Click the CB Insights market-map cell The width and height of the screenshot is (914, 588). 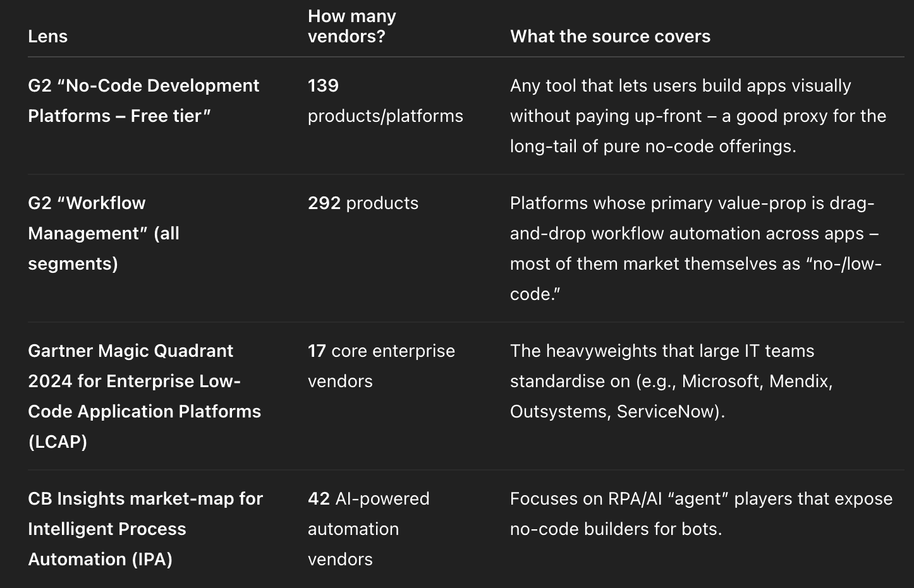145,529
